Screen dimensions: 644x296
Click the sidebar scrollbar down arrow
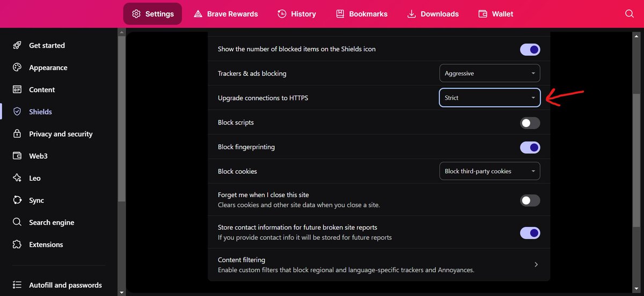pos(121,292)
